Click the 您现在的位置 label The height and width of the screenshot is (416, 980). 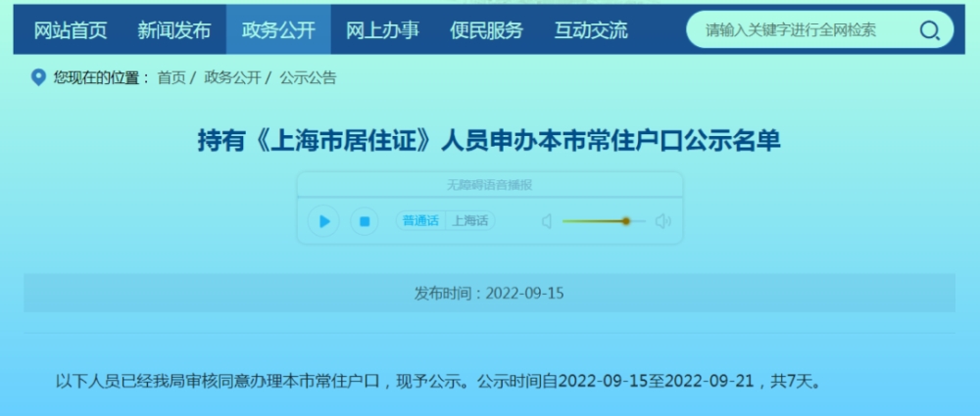pyautogui.click(x=101, y=77)
